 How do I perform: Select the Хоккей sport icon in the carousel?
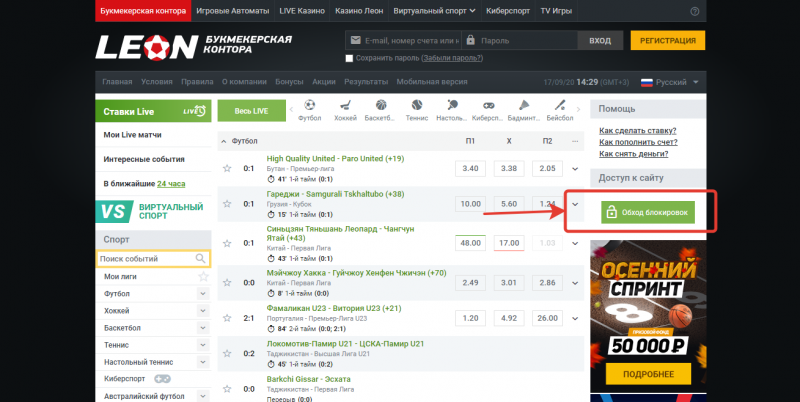(345, 105)
